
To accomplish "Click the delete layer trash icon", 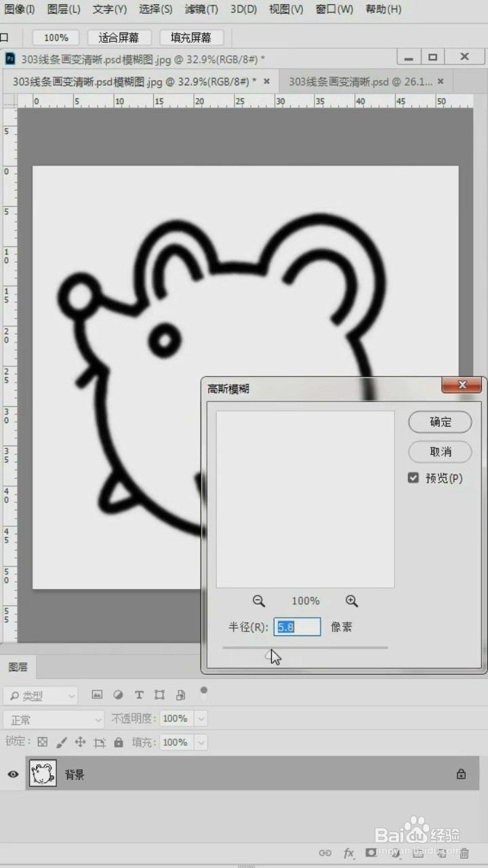I will (464, 853).
